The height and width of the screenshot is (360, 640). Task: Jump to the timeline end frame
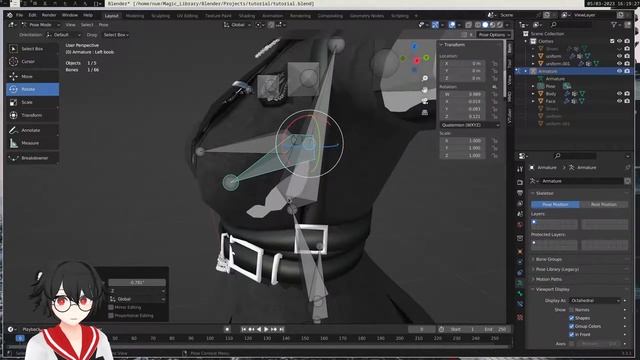tap(281, 329)
